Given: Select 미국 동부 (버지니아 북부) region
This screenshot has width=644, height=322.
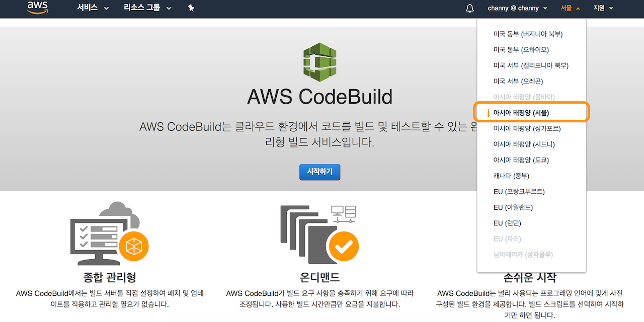Looking at the screenshot, I should click(x=528, y=34).
